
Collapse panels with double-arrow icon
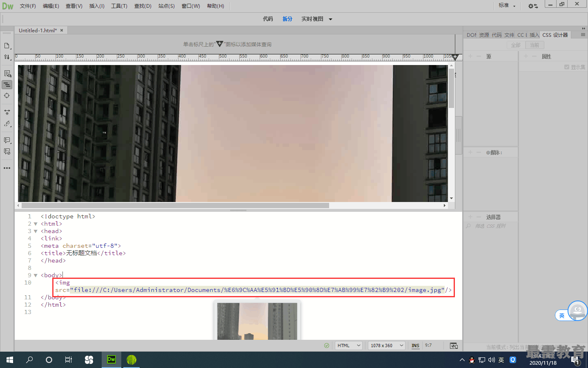click(584, 29)
